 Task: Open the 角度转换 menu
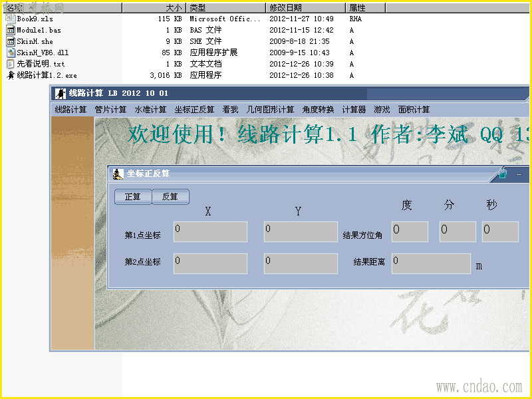[x=319, y=110]
